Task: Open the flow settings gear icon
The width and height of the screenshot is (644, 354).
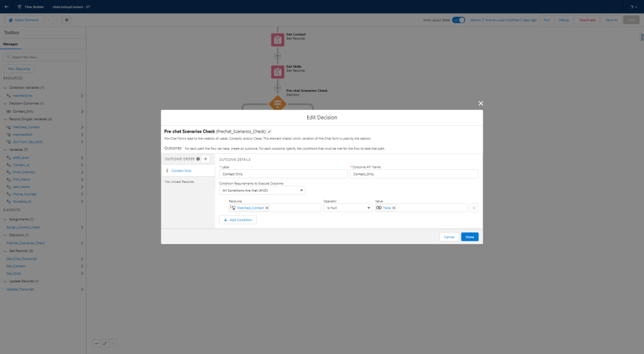Action: 67,20
